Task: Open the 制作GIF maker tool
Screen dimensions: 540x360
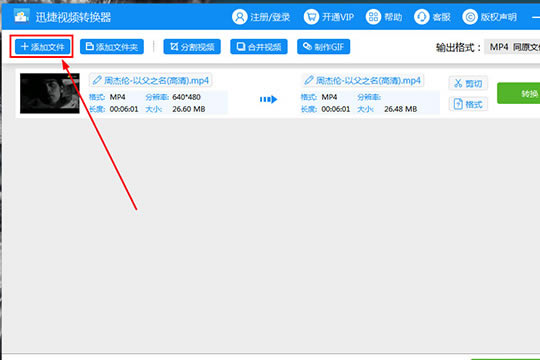Action: [324, 47]
